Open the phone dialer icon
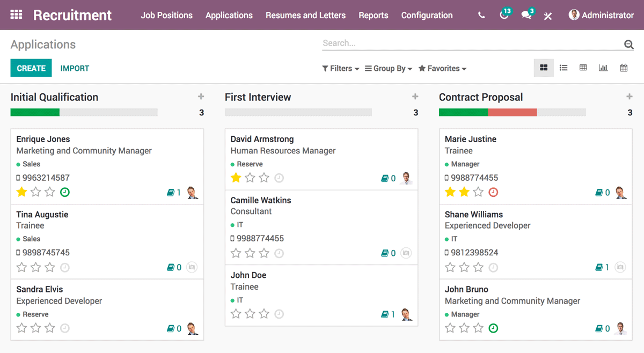 (x=481, y=16)
